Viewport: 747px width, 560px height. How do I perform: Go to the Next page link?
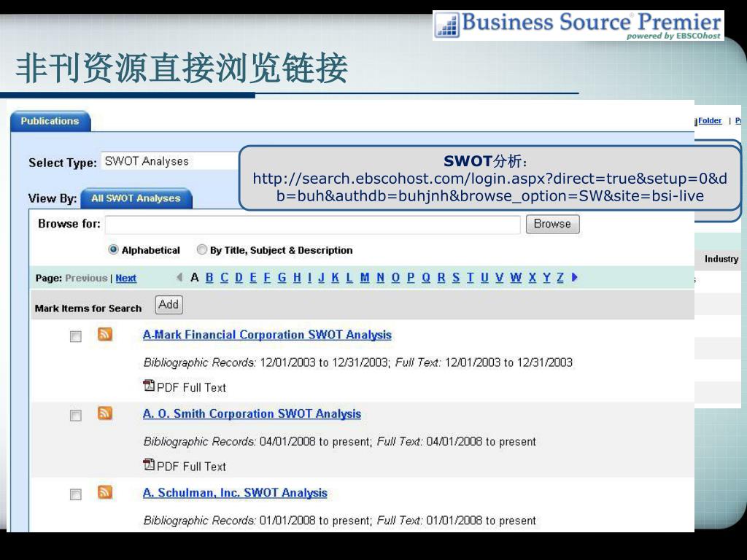125,278
